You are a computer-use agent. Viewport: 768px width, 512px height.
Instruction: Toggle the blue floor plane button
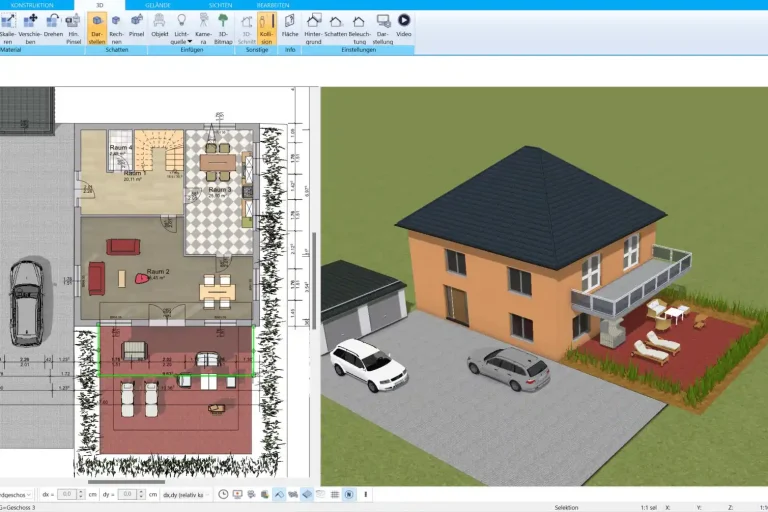(307, 494)
